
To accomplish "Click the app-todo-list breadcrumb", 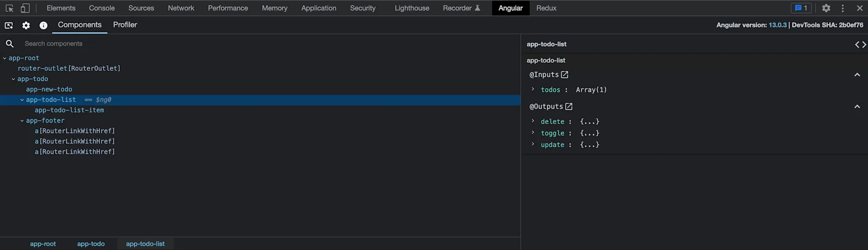I will click(x=145, y=244).
